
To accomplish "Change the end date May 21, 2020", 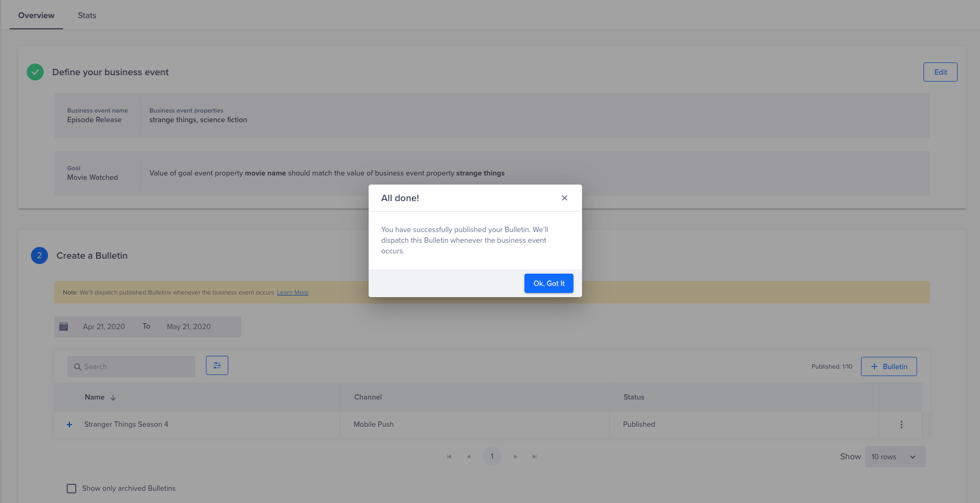I will (x=189, y=326).
